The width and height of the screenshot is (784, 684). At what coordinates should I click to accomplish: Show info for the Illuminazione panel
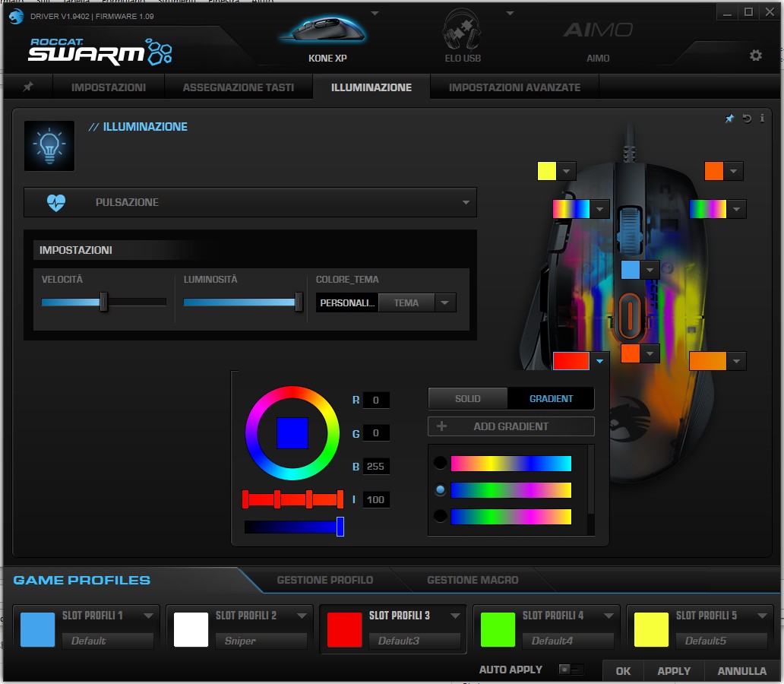[762, 118]
